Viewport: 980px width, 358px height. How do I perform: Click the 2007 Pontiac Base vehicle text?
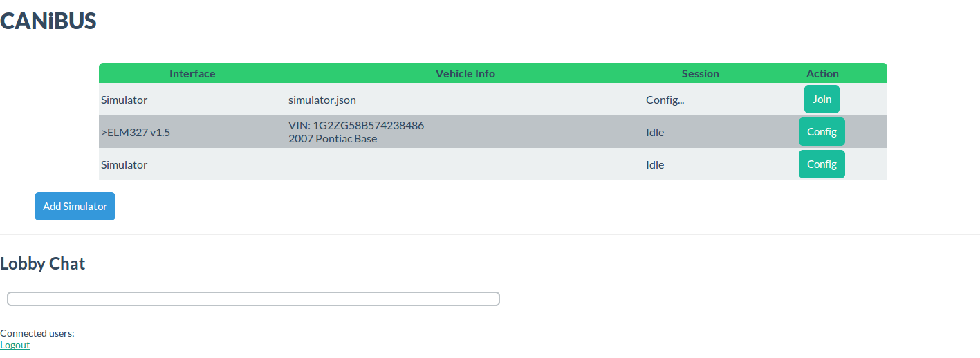[333, 139]
